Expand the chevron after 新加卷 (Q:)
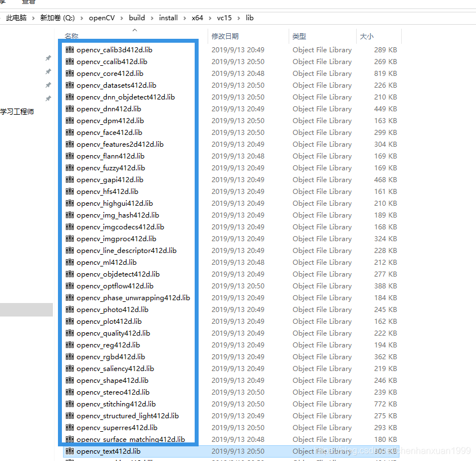The width and height of the screenshot is (476, 461). click(82, 18)
